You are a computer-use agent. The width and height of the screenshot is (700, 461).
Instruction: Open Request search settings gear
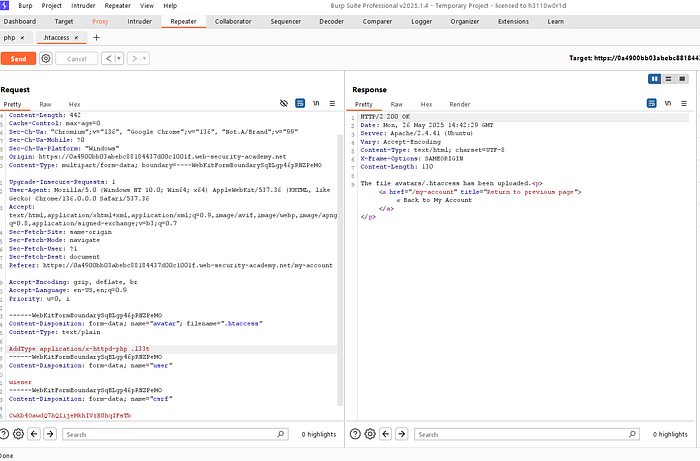point(18,434)
